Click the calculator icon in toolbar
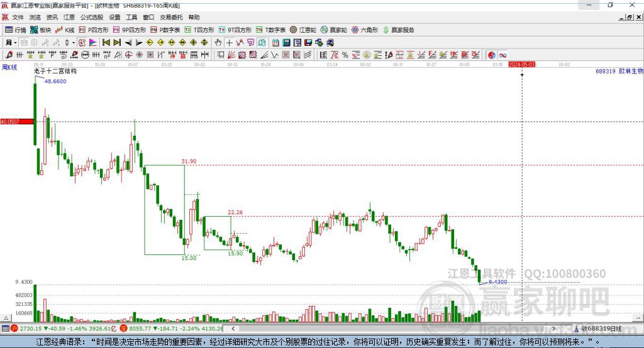Viewport: 644px width, 348px height. click(x=286, y=43)
